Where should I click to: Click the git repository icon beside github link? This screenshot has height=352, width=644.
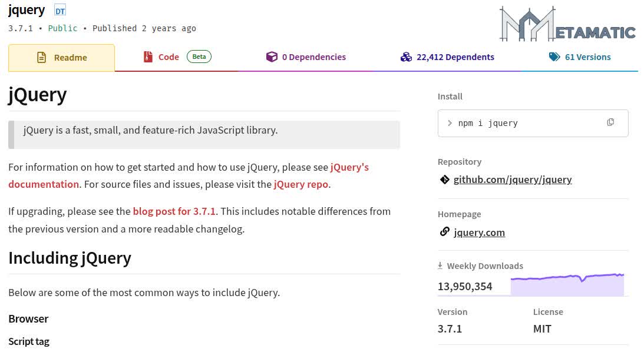(x=444, y=180)
